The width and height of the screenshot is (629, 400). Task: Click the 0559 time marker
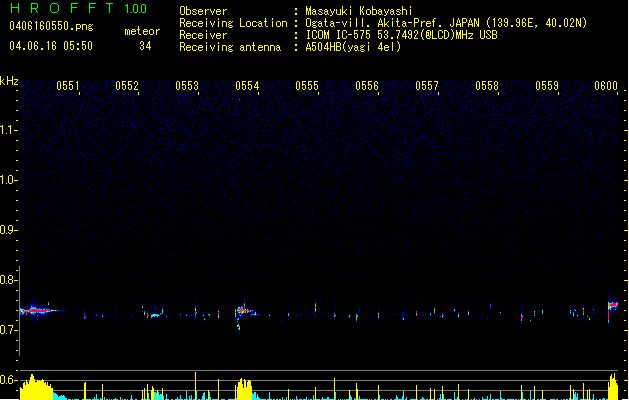pos(547,86)
